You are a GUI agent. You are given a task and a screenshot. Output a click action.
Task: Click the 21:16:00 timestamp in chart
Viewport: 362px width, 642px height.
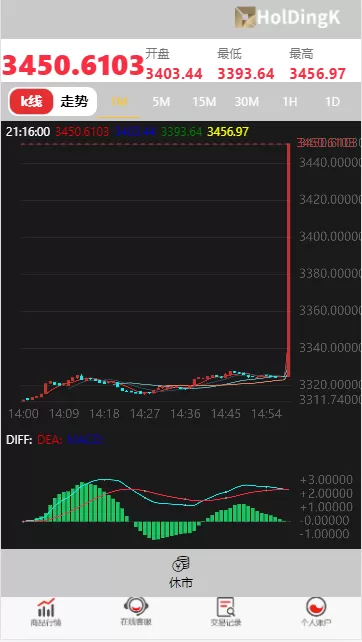coord(28,132)
